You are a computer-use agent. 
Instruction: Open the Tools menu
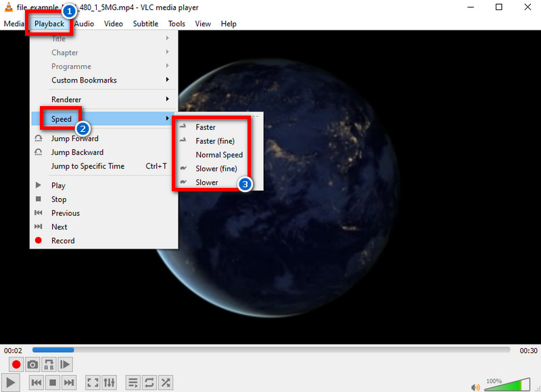(x=177, y=24)
